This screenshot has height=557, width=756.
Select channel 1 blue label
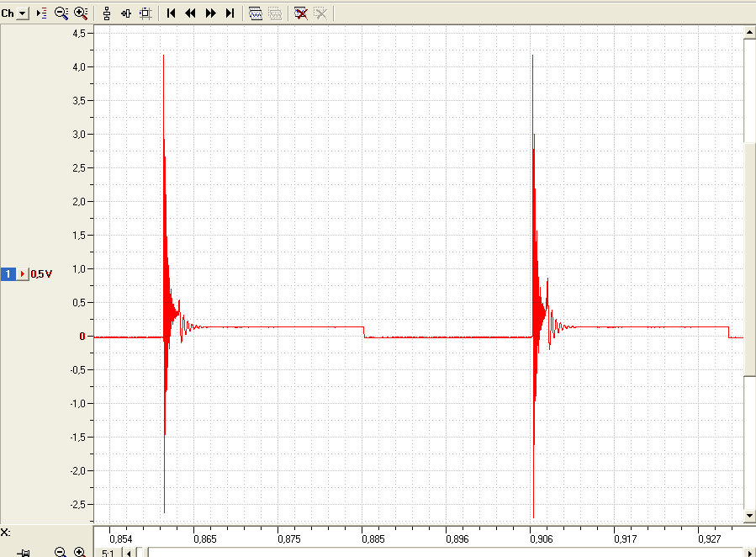click(8, 274)
